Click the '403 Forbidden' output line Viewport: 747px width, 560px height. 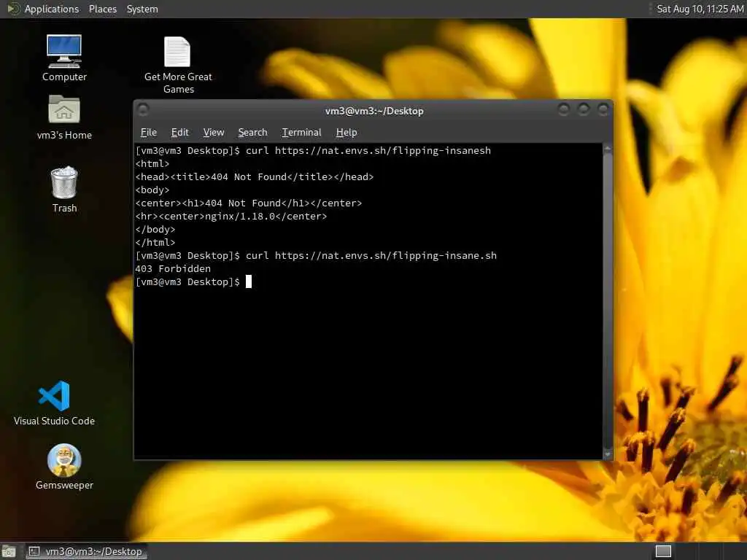coord(172,268)
